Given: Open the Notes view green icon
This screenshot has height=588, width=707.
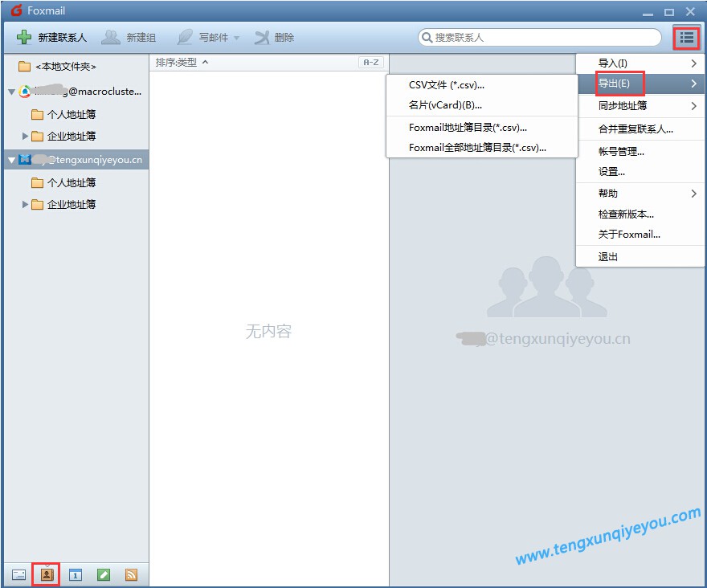Looking at the screenshot, I should 104,575.
